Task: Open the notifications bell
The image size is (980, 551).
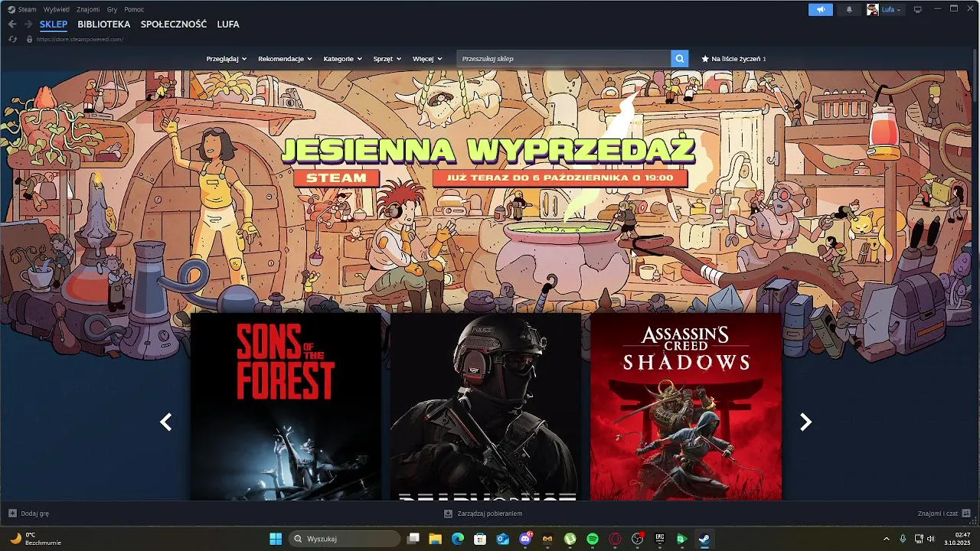Action: click(x=848, y=9)
